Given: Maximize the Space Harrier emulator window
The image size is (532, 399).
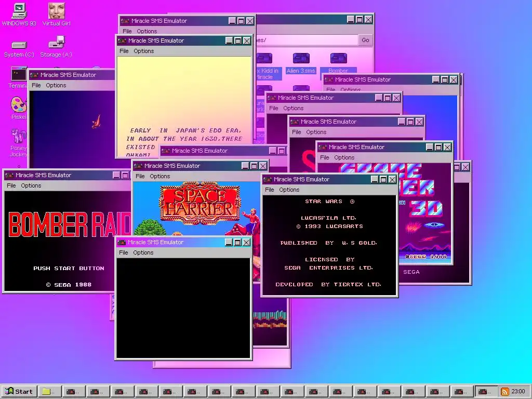Looking at the screenshot, I should [x=254, y=166].
